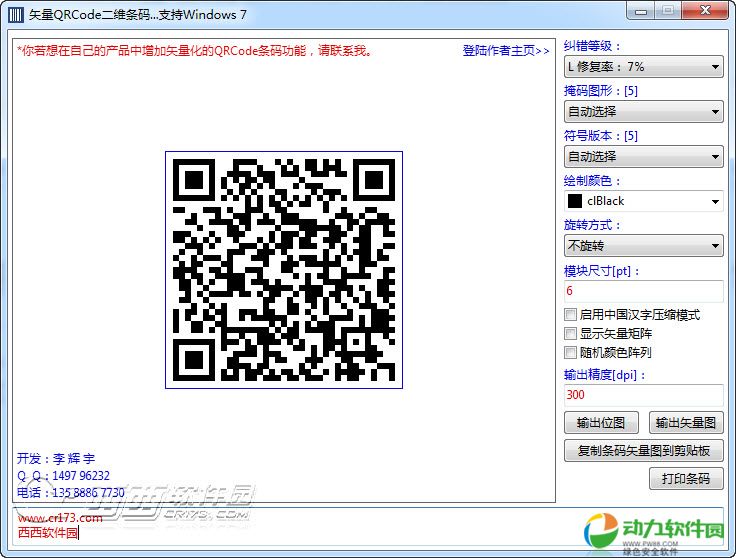Click the generated QR code image
The width and height of the screenshot is (736, 558).
283,270
